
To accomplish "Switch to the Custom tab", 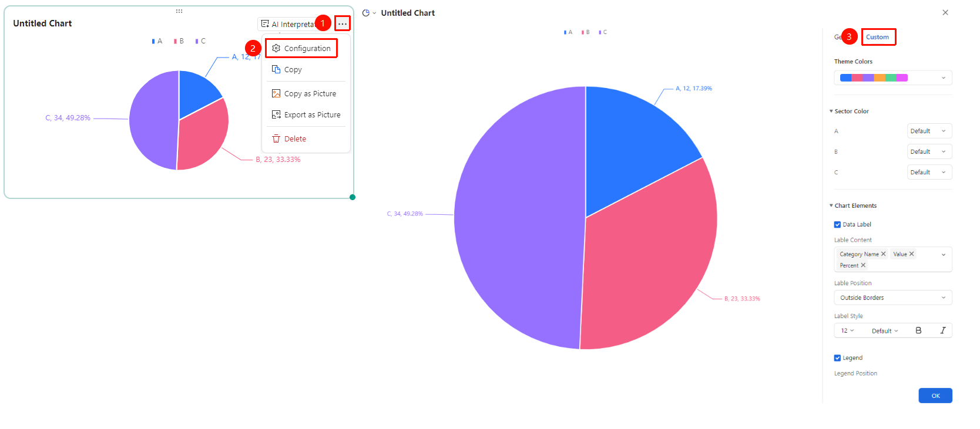I will pyautogui.click(x=878, y=37).
